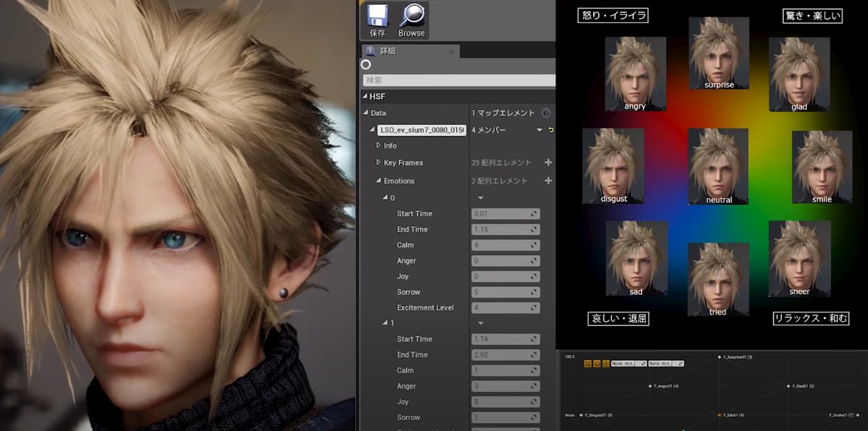868x431 pixels.
Task: Click the Browse magnifier icon
Action: click(412, 16)
